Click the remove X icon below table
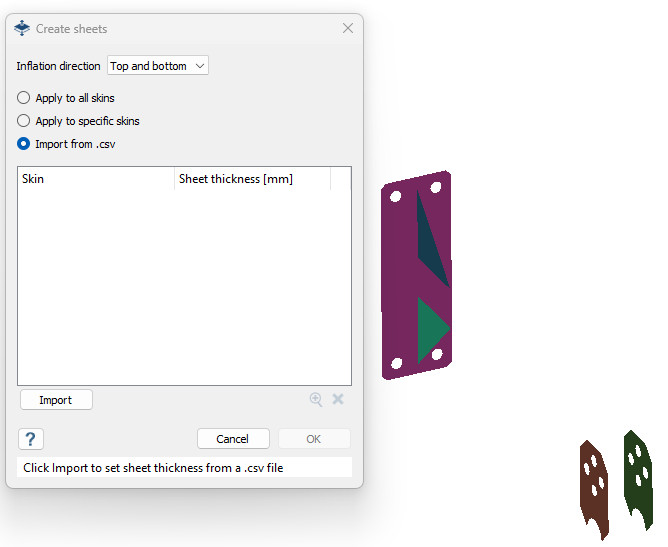The height and width of the screenshot is (547, 668). [338, 399]
